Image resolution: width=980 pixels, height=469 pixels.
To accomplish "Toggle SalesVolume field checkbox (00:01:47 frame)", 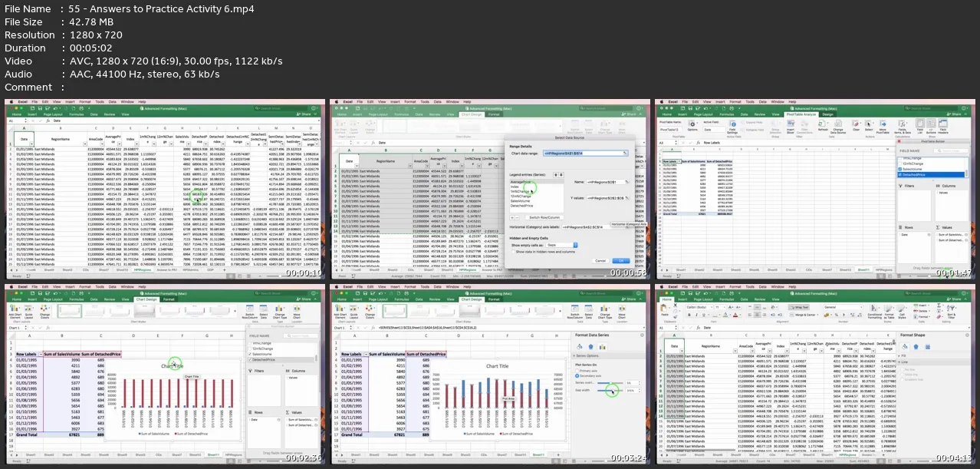I will click(899, 169).
